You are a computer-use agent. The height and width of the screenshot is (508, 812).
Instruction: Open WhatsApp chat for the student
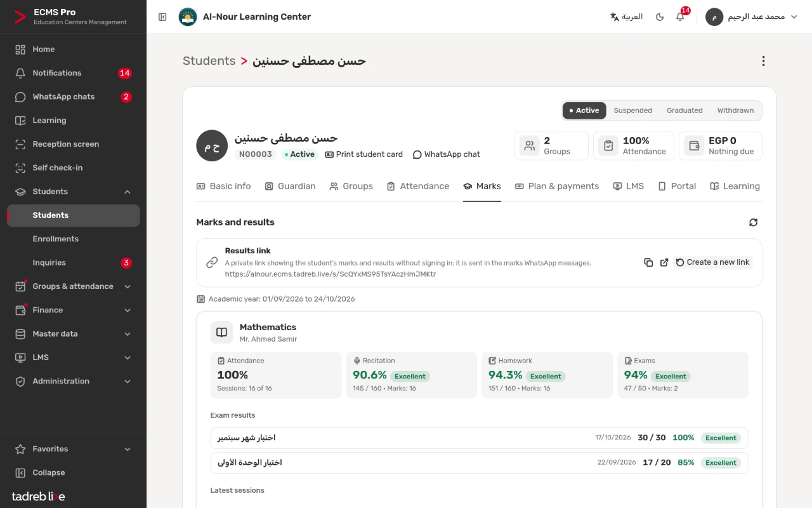[x=446, y=154]
